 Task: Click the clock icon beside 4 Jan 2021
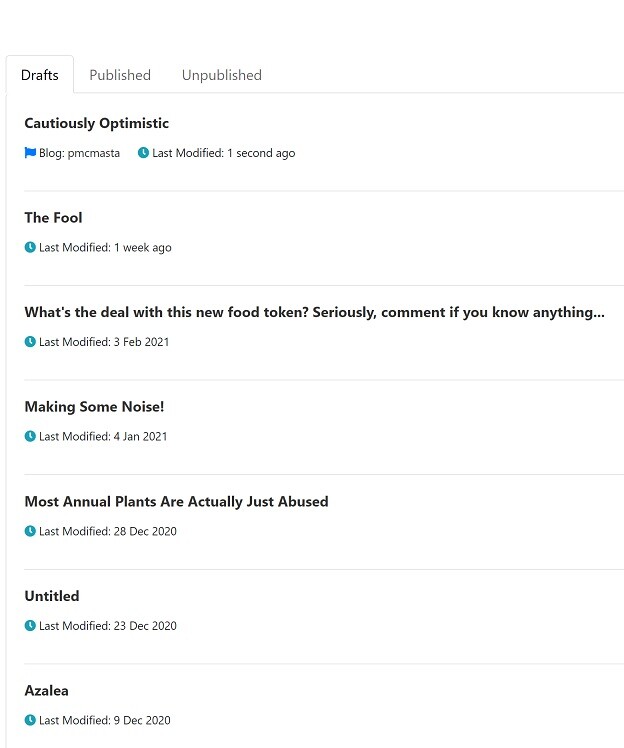click(30, 436)
